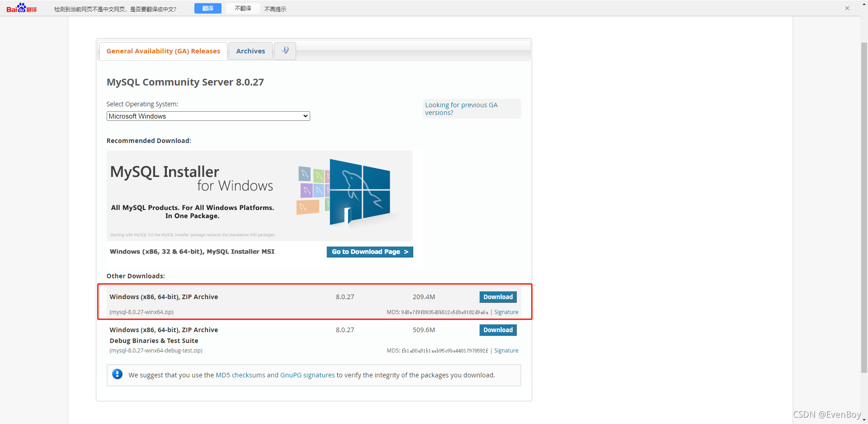The height and width of the screenshot is (424, 868).
Task: Click the MySQL Installer for Windows banner
Action: [x=259, y=195]
